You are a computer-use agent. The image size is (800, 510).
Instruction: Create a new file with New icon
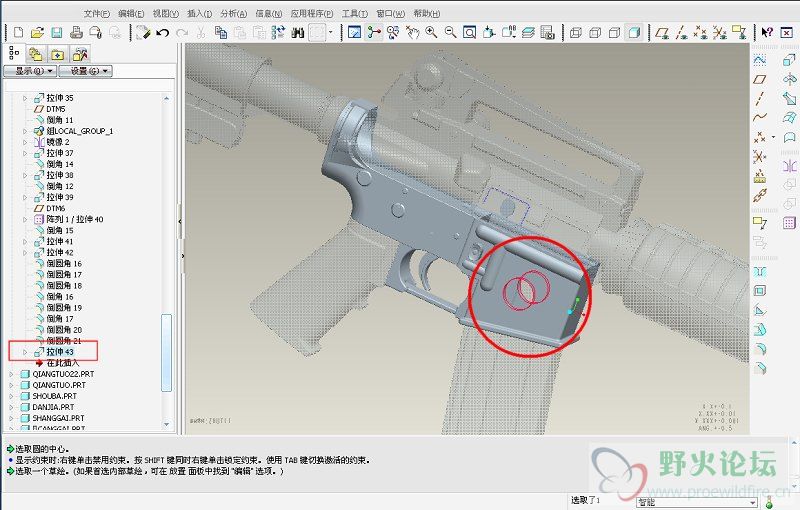pyautogui.click(x=18, y=33)
